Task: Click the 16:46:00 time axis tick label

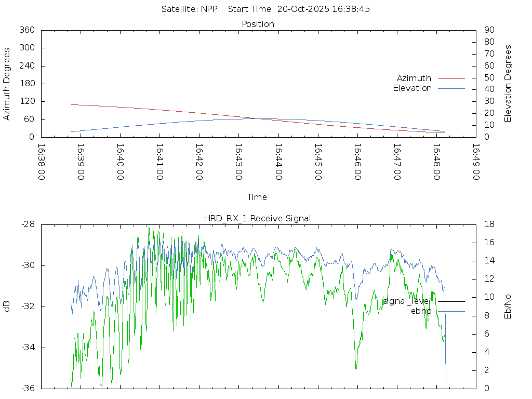Action: (357, 162)
